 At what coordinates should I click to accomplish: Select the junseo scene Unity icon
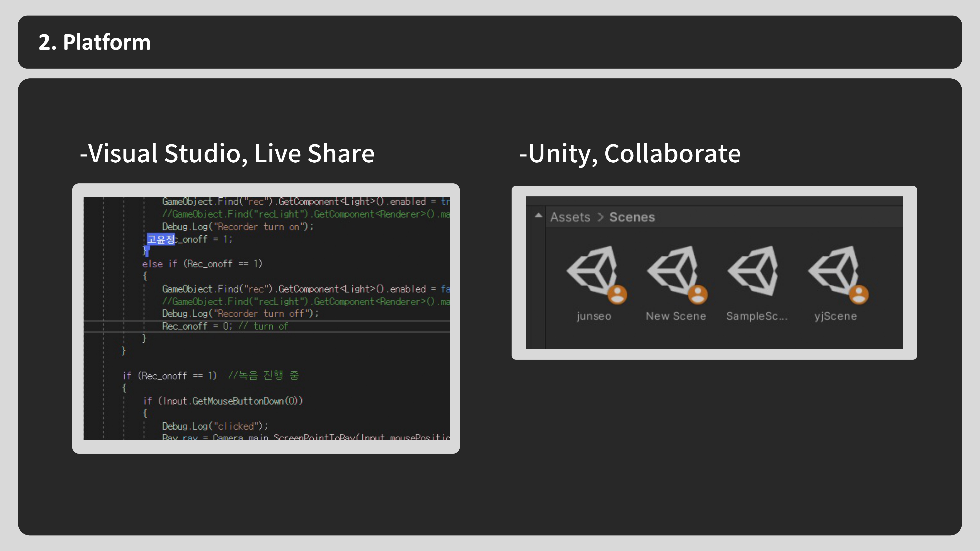592,271
